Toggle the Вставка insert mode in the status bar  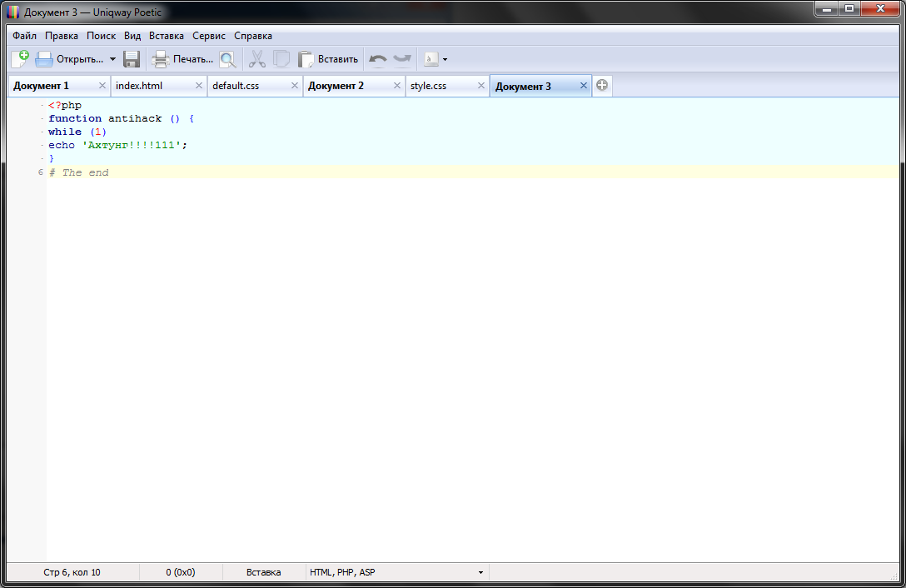point(264,572)
